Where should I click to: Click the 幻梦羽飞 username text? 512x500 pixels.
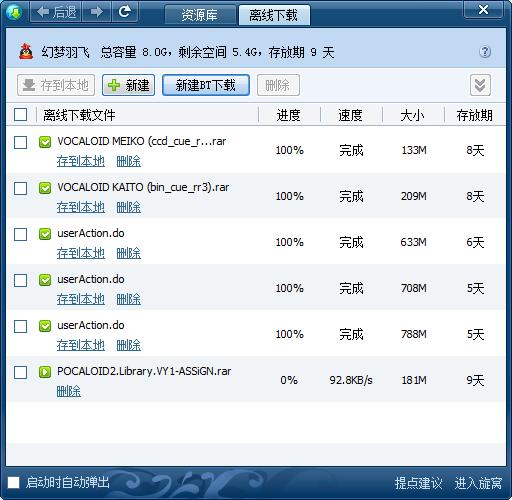point(66,52)
